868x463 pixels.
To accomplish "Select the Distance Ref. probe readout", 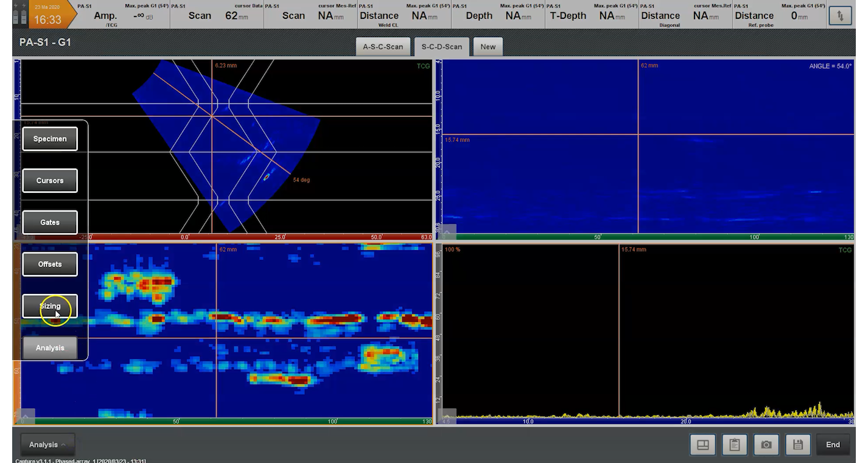I will 779,16.
